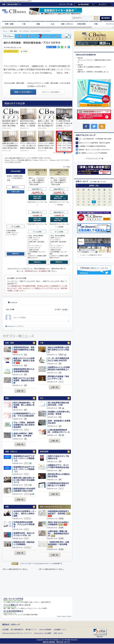The image size is (114, 644).
Task: Open 医療・看護 navigation menu item
Action: (9, 24)
